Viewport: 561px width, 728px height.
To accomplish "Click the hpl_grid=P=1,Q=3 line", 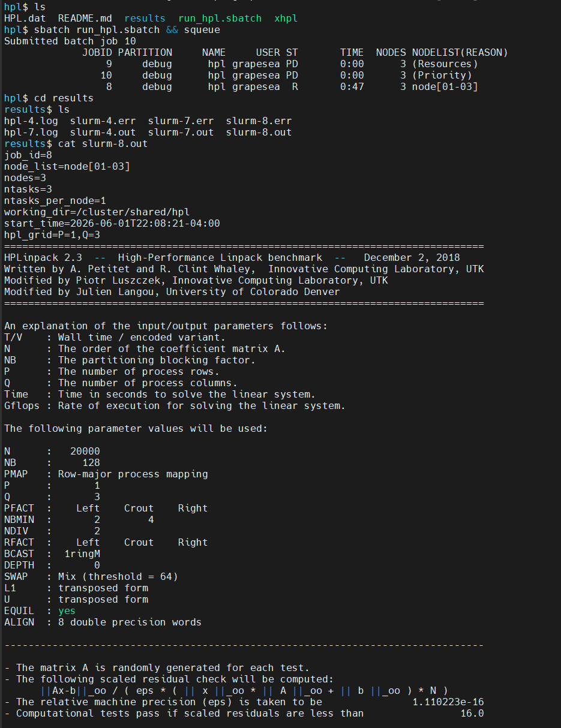I will (x=52, y=235).
